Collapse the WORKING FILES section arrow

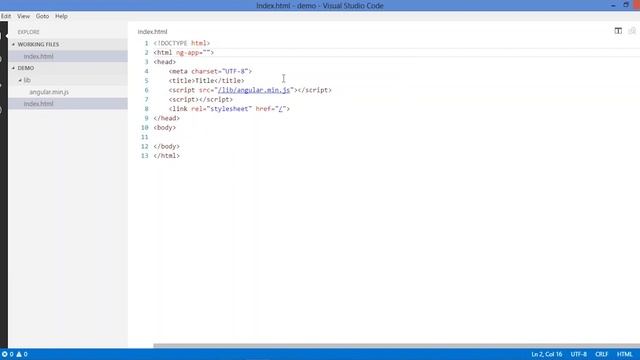click(x=13, y=44)
